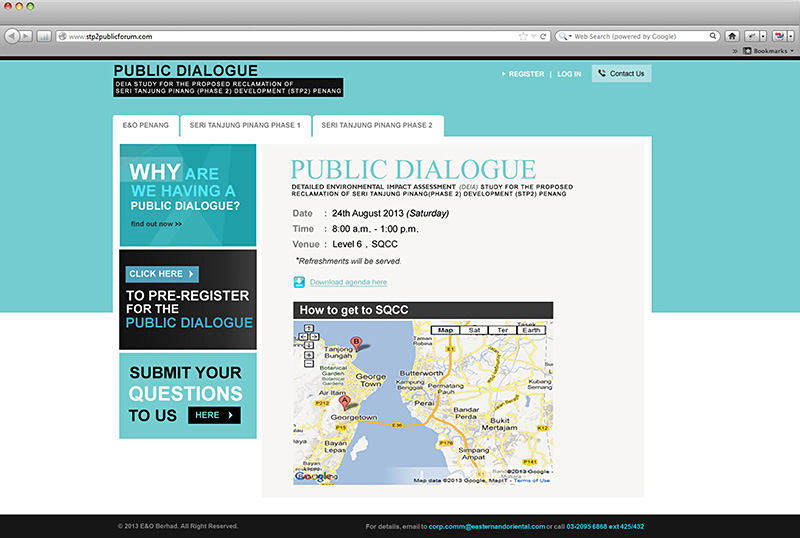This screenshot has width=800, height=538.
Task: Open the map Terms of Use link
Action: pyautogui.click(x=532, y=481)
